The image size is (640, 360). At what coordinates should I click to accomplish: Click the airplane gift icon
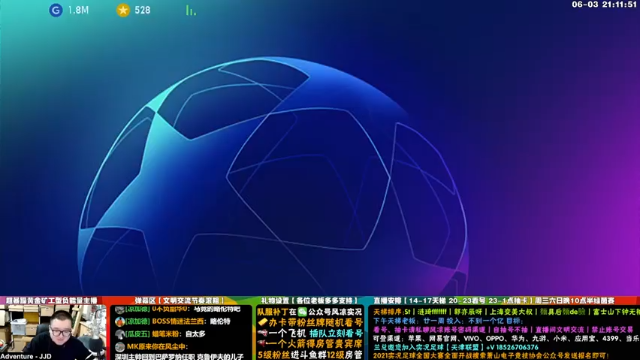(x=262, y=333)
